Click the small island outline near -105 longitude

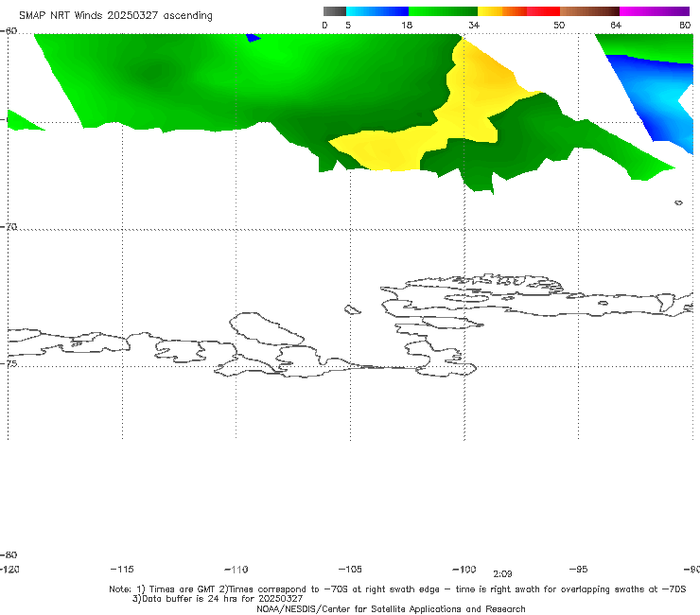(352, 309)
